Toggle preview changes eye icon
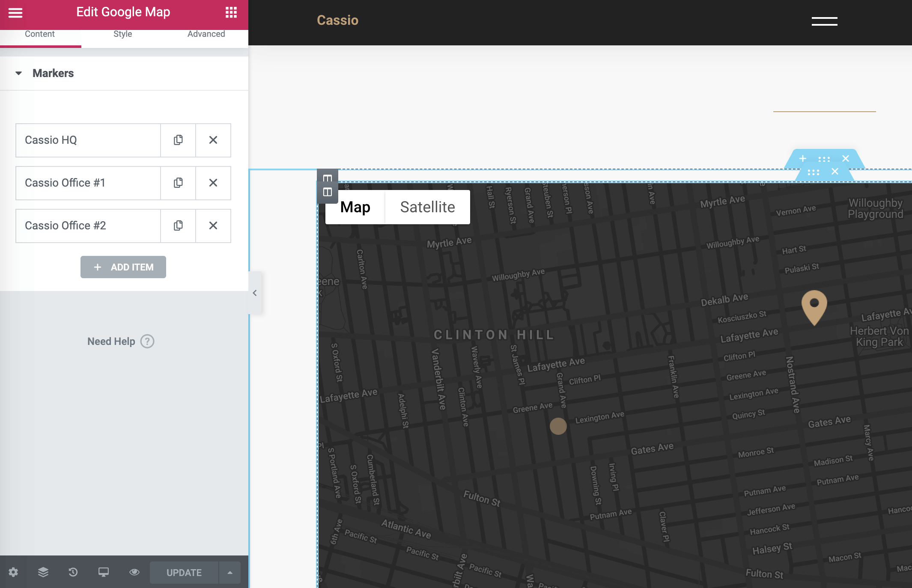 [134, 572]
